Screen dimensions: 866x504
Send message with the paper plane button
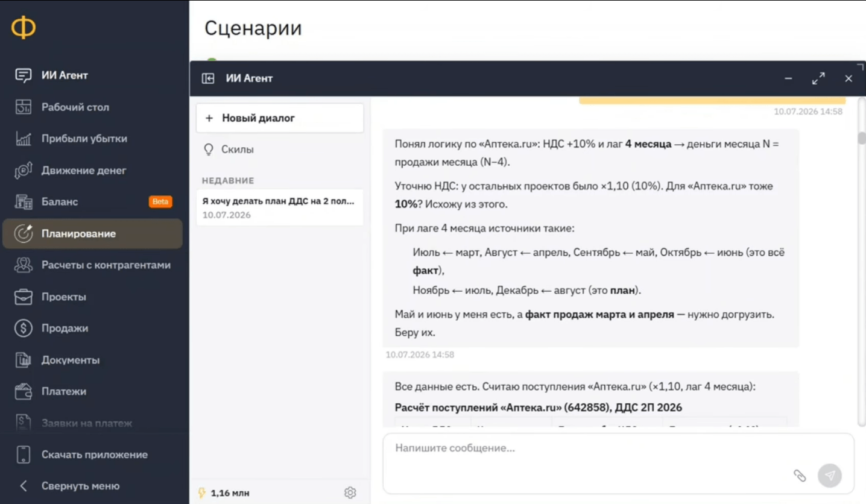[830, 476]
